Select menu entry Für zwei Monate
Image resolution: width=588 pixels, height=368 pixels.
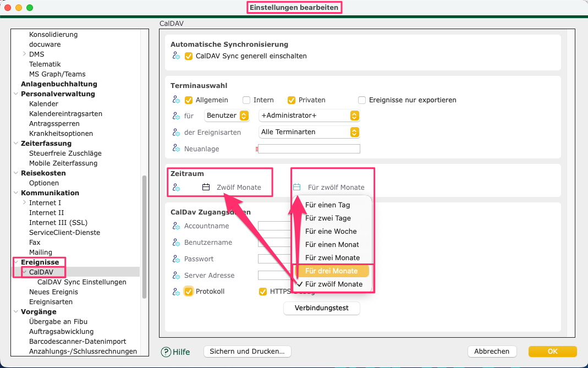332,257
